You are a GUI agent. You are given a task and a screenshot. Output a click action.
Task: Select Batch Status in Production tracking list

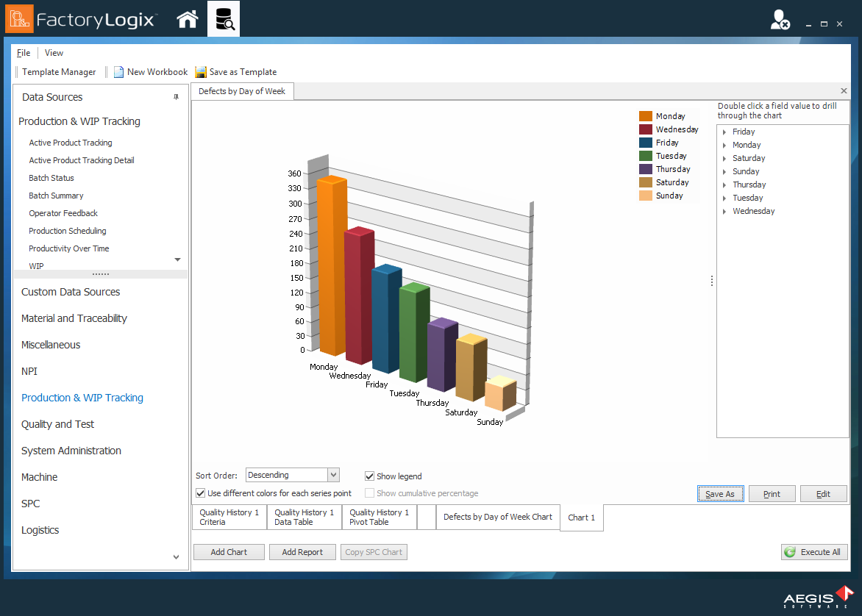[50, 177]
